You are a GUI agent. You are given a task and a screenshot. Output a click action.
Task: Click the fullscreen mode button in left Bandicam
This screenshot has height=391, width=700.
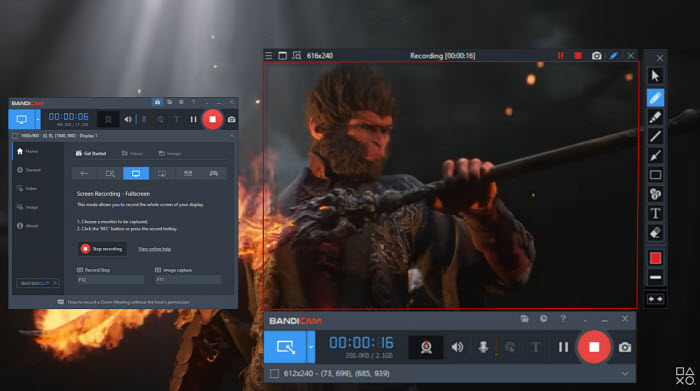(x=21, y=119)
